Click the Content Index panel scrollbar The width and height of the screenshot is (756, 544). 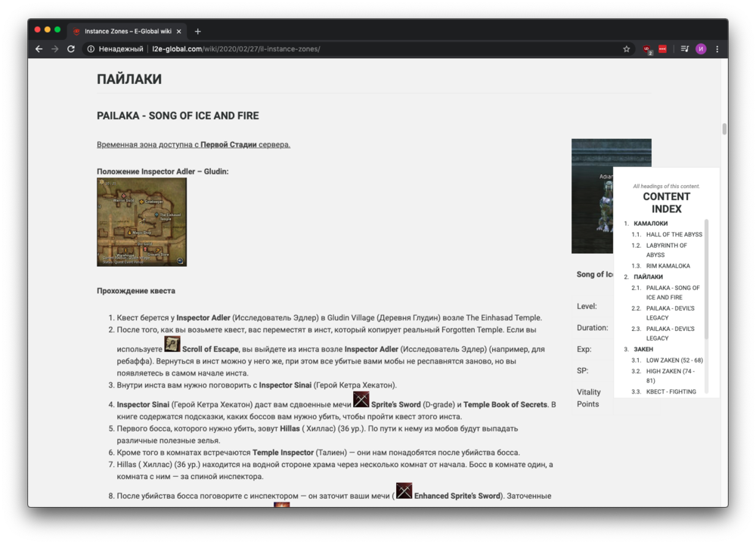(x=707, y=280)
